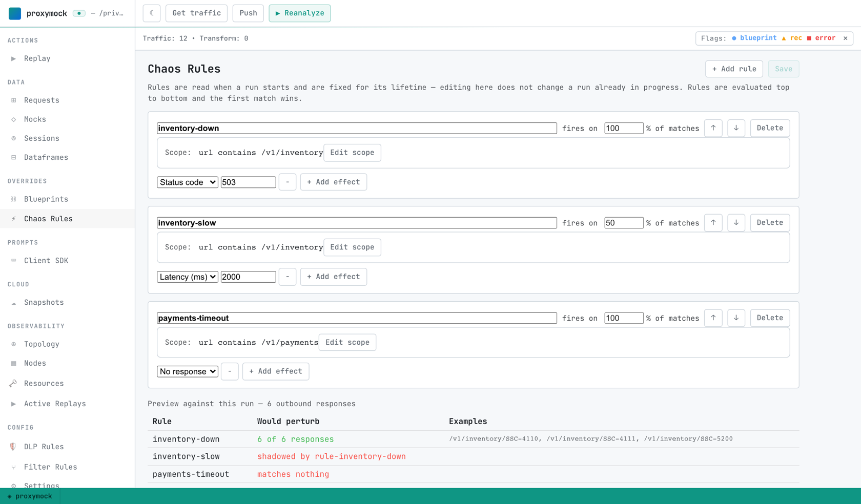Click Get traffic button
Screen dimensions: 861x504
click(x=197, y=13)
